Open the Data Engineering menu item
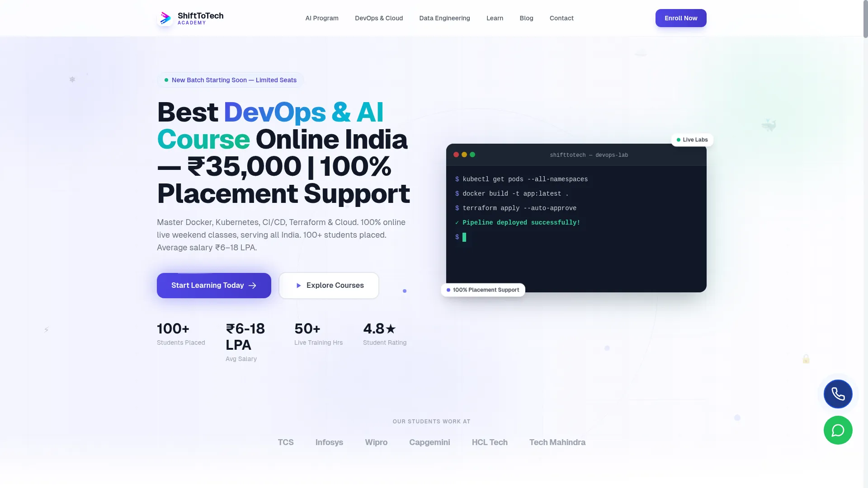 pos(444,18)
